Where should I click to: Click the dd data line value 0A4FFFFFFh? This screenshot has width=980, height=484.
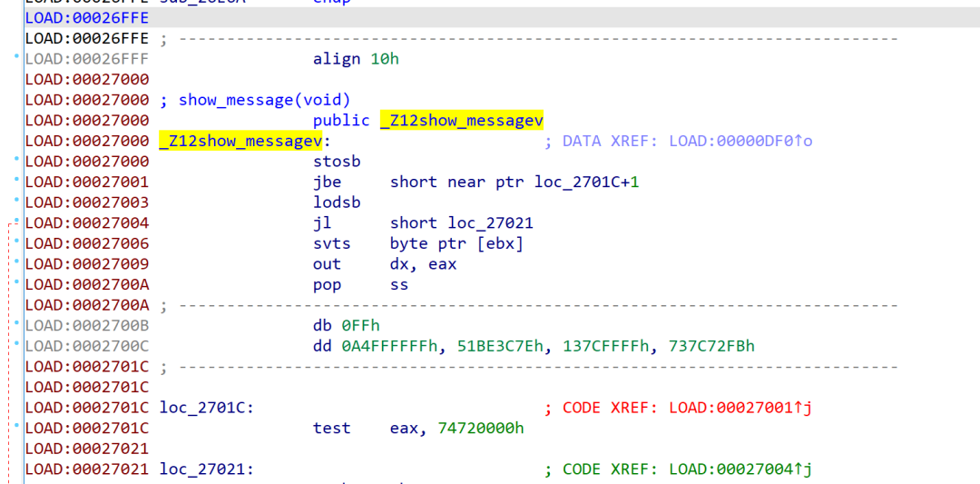(x=390, y=347)
